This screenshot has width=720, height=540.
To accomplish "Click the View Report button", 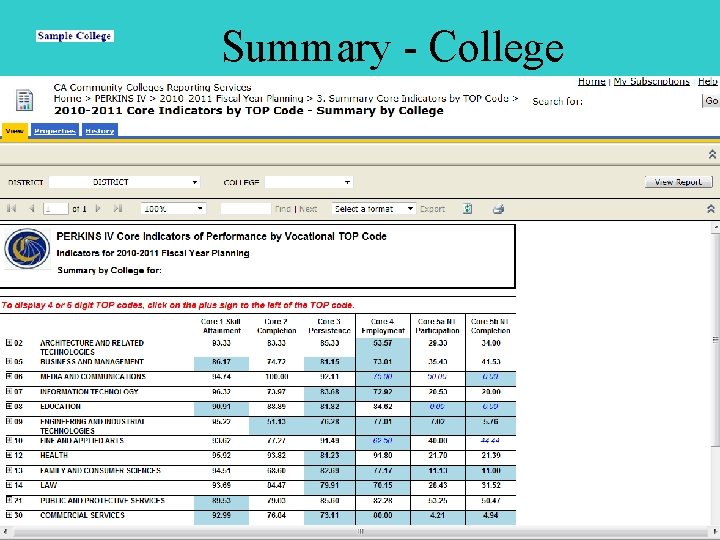I will (x=678, y=182).
